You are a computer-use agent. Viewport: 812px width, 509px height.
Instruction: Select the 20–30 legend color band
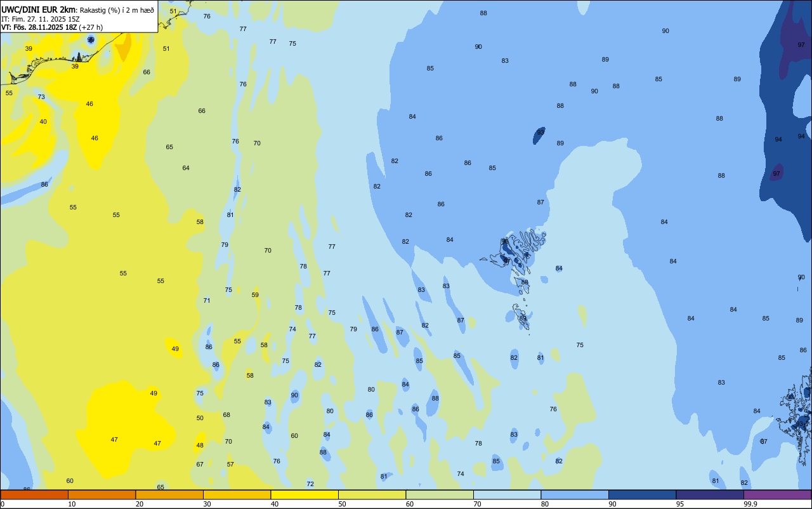tap(169, 494)
